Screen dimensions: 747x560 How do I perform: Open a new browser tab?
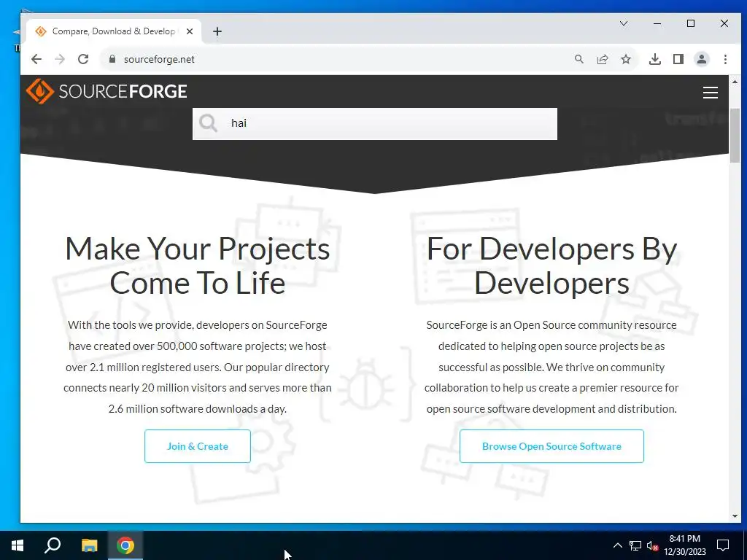point(217,31)
